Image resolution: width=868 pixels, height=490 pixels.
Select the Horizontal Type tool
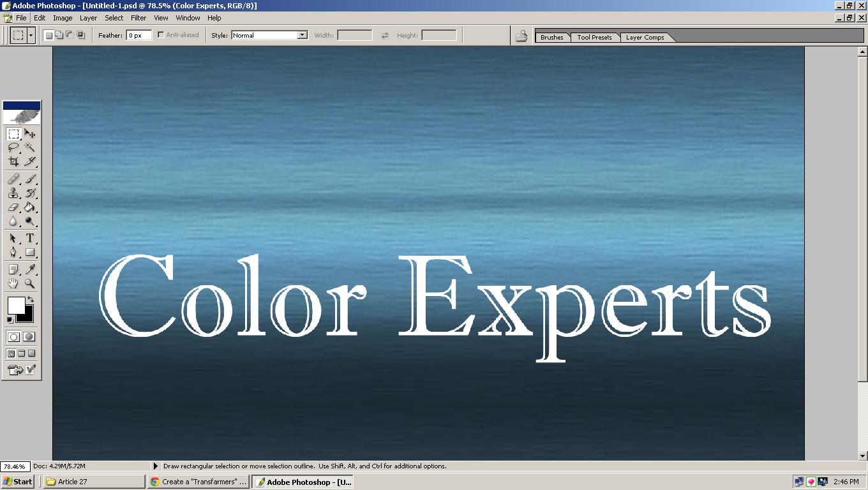pyautogui.click(x=30, y=237)
